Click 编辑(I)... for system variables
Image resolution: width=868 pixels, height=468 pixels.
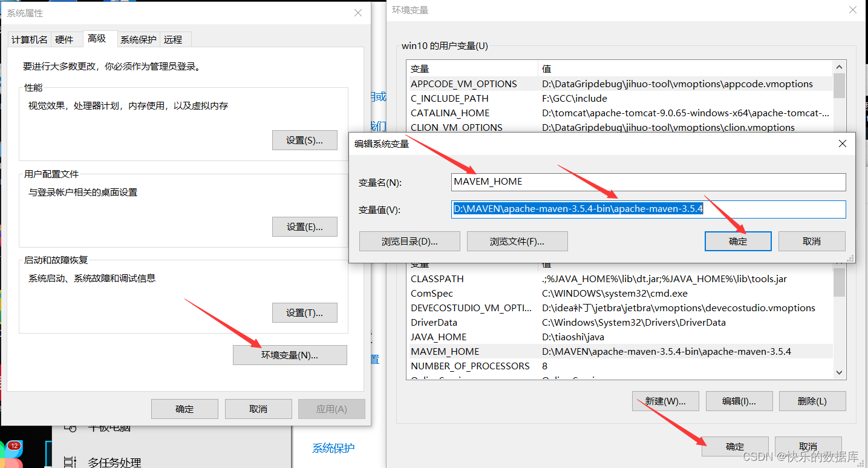click(x=739, y=401)
